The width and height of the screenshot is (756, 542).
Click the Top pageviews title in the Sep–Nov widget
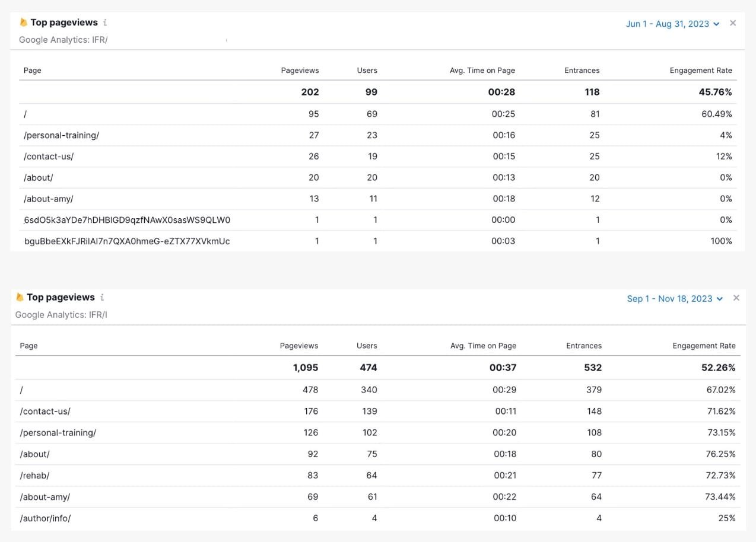point(61,298)
